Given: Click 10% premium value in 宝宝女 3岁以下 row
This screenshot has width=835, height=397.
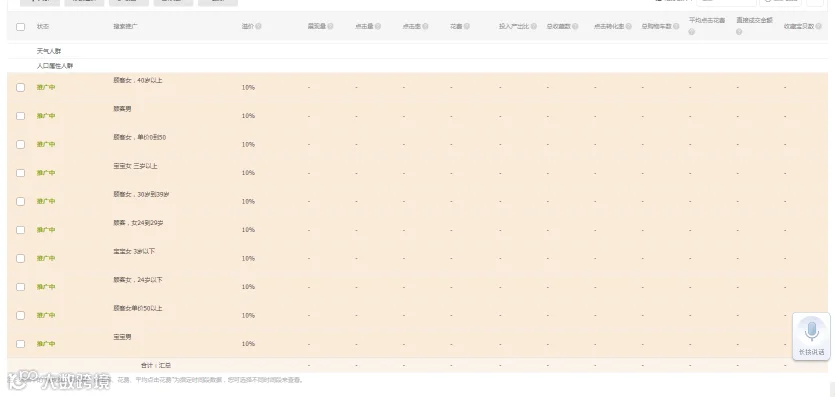Looking at the screenshot, I should (248, 258).
